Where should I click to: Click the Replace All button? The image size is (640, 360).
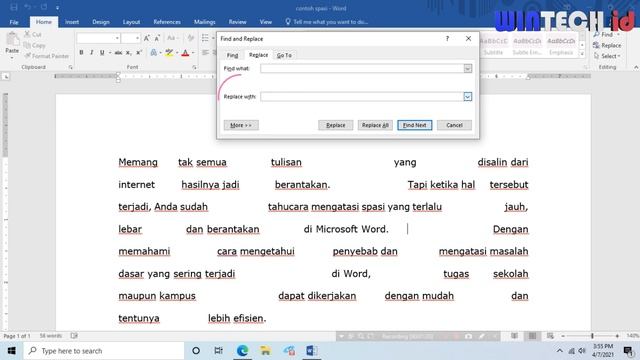pyautogui.click(x=375, y=125)
